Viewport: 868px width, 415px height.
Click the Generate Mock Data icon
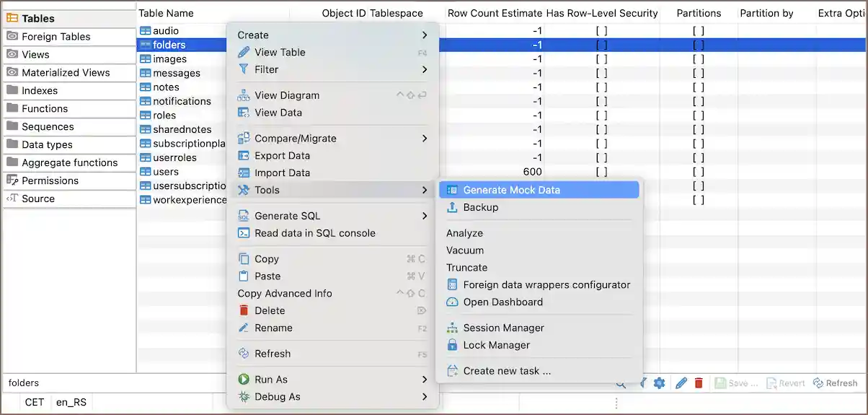[x=452, y=191]
